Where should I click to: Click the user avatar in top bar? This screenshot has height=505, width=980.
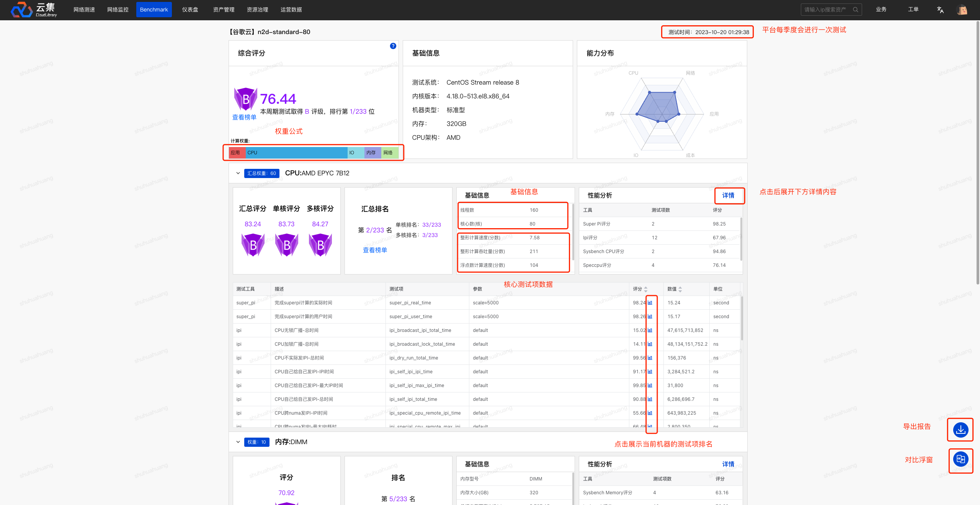(962, 10)
